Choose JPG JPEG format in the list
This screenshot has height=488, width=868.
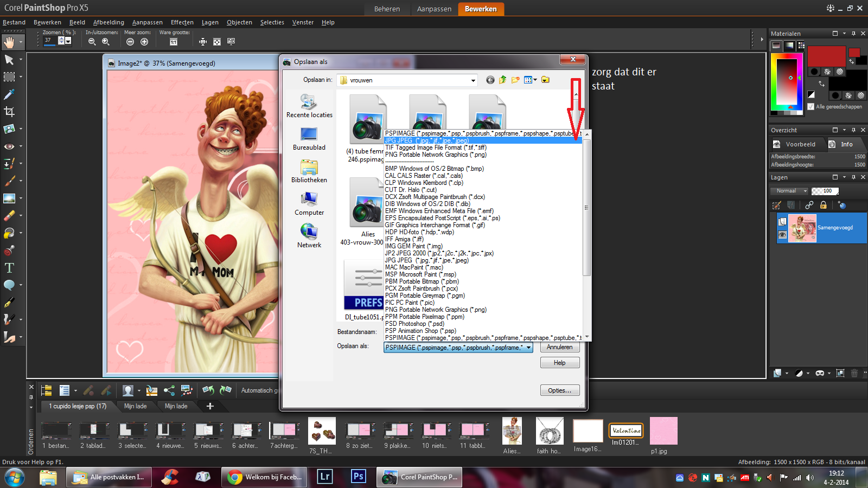[483, 140]
